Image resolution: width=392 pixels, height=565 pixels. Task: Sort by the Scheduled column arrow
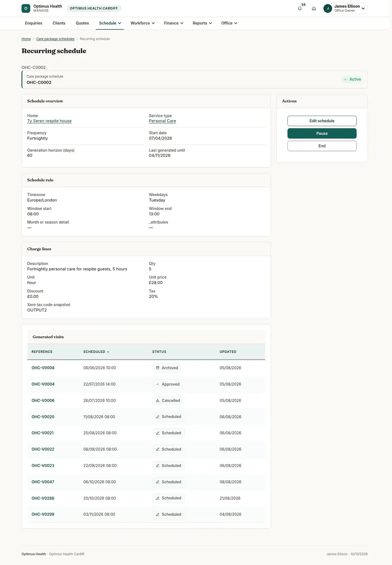[x=108, y=352]
